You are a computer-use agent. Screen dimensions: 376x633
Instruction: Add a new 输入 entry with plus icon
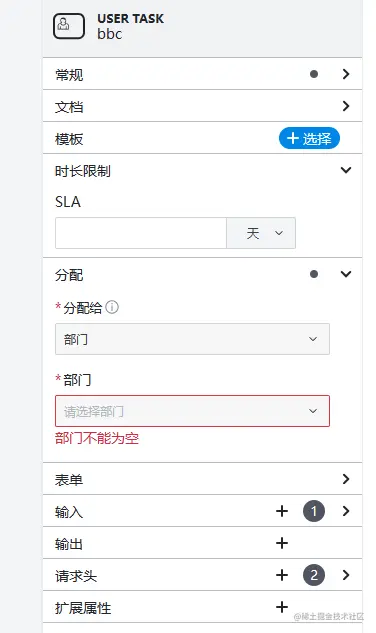click(x=282, y=511)
